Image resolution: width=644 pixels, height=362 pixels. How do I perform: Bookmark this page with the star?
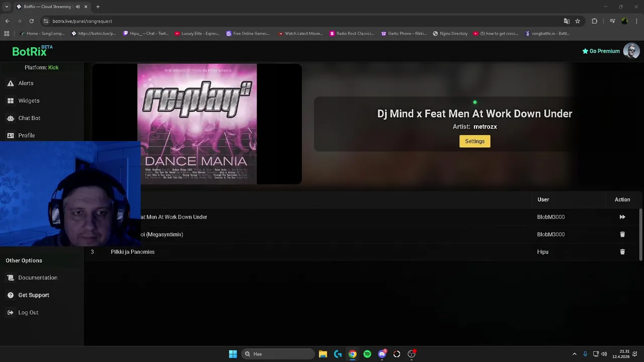[578, 21]
